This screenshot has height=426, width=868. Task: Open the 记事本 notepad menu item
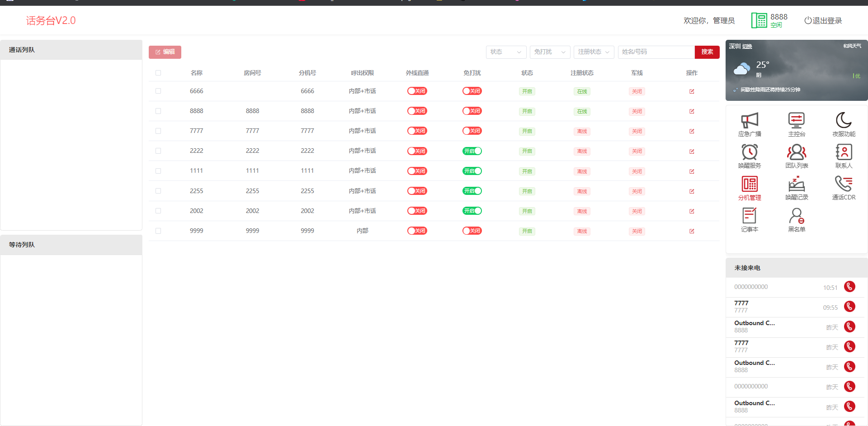[x=749, y=216]
